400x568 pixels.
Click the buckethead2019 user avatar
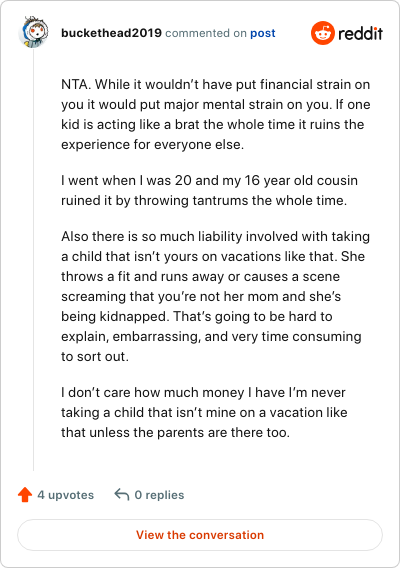(33, 32)
